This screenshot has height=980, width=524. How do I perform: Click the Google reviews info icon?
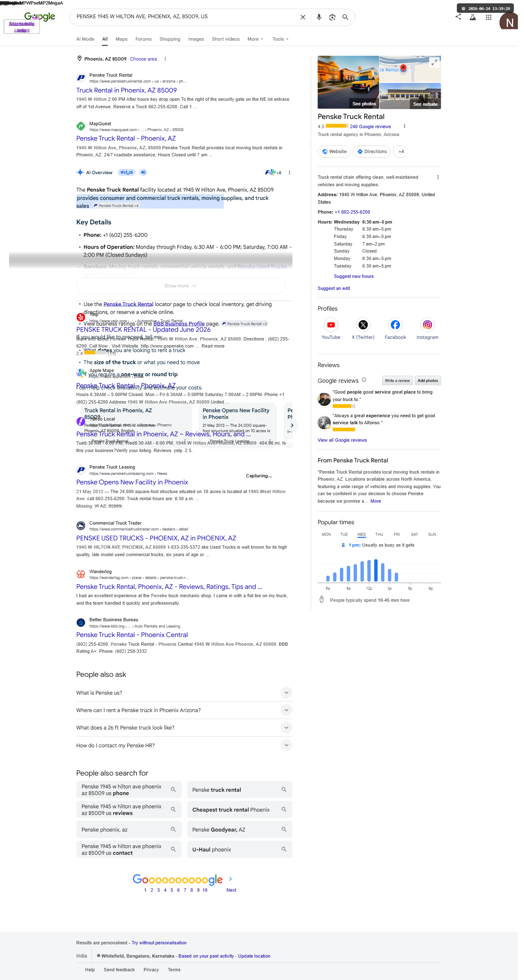point(364,379)
